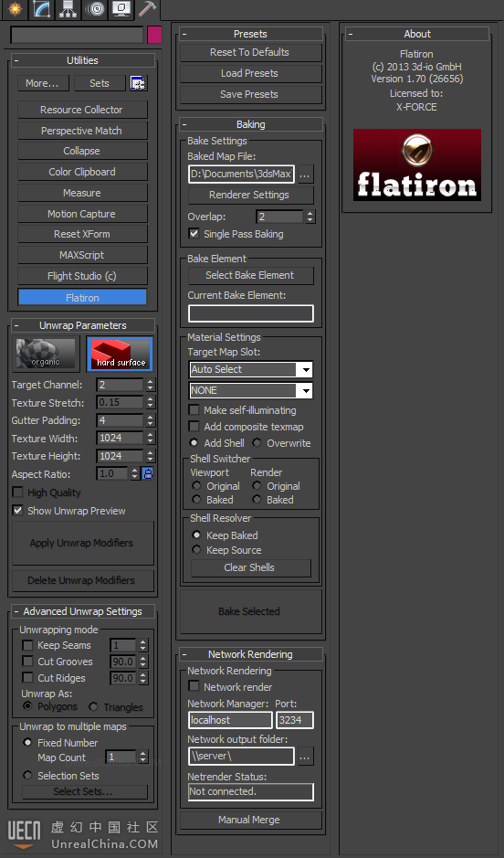Open the Create panel tab (star icon)
This screenshot has width=504, height=858.
coord(15,9)
